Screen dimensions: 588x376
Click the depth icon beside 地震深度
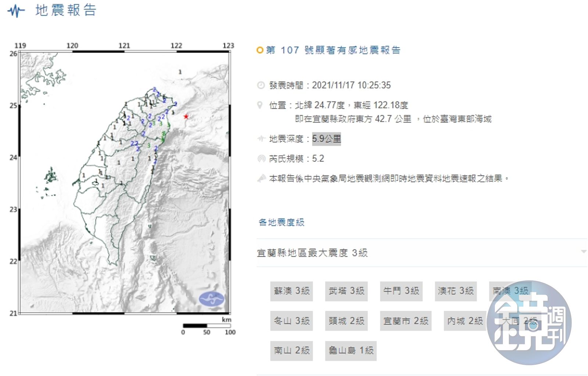click(261, 139)
